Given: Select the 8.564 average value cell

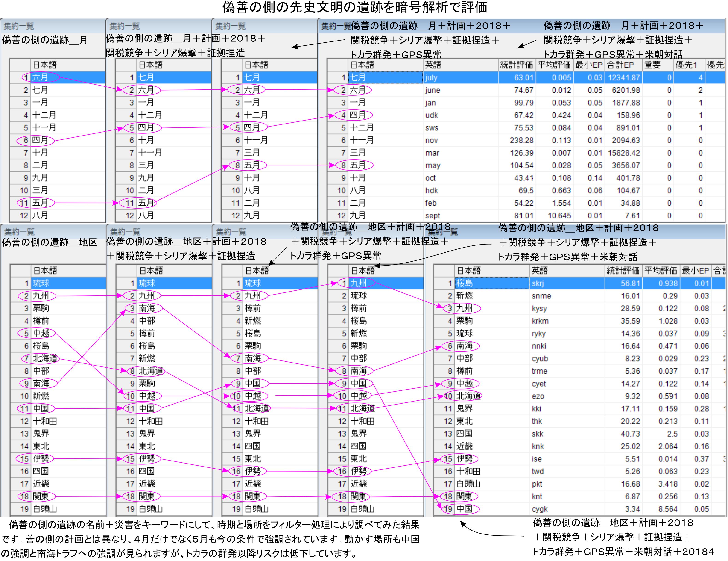Looking at the screenshot, I should (x=668, y=509).
